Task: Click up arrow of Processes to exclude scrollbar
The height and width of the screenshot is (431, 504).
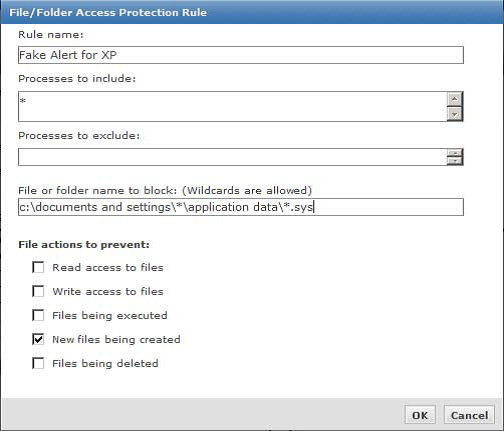Action: (x=455, y=153)
